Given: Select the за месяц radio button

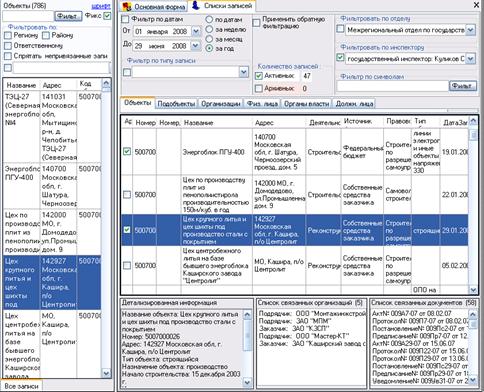Looking at the screenshot, I should 209,39.
